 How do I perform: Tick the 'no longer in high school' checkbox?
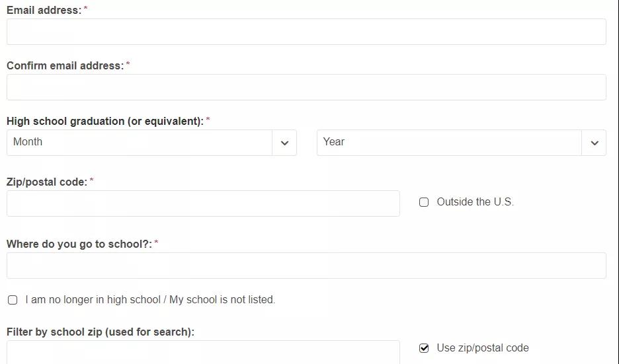13,300
